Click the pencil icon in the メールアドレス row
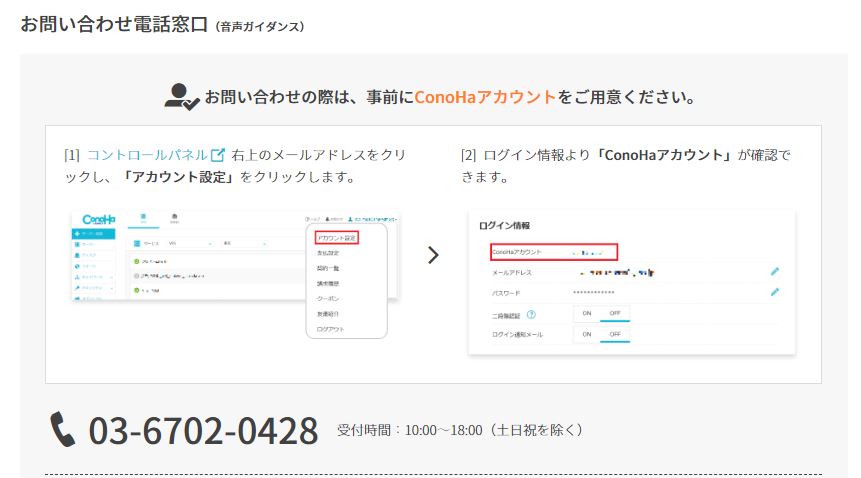 coord(775,272)
